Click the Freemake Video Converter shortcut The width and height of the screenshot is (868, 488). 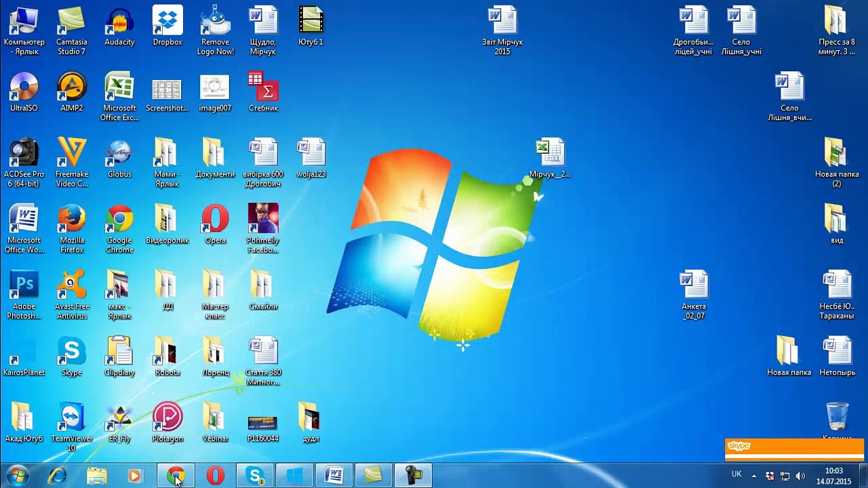click(72, 163)
